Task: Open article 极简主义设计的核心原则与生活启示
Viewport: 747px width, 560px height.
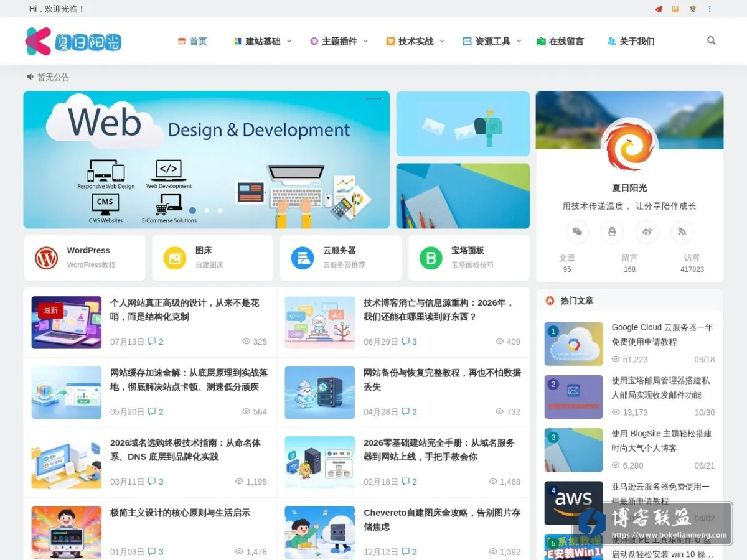Action: (181, 513)
